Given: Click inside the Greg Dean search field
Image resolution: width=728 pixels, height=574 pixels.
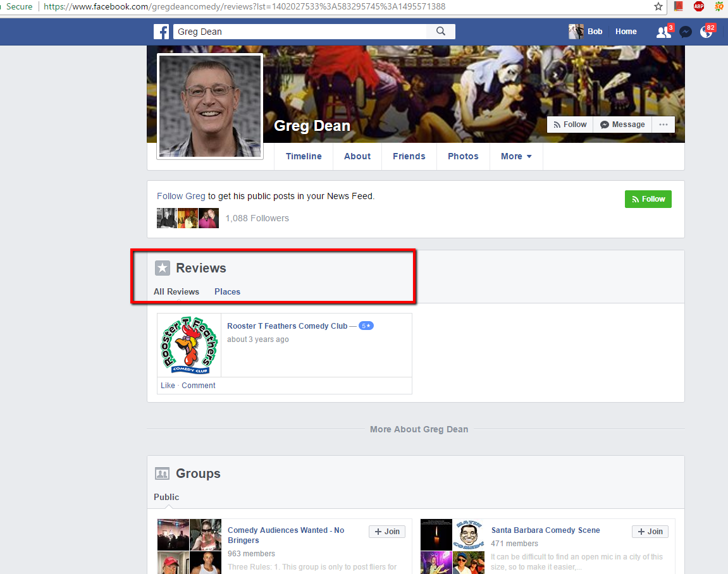Looking at the screenshot, I should (x=300, y=32).
